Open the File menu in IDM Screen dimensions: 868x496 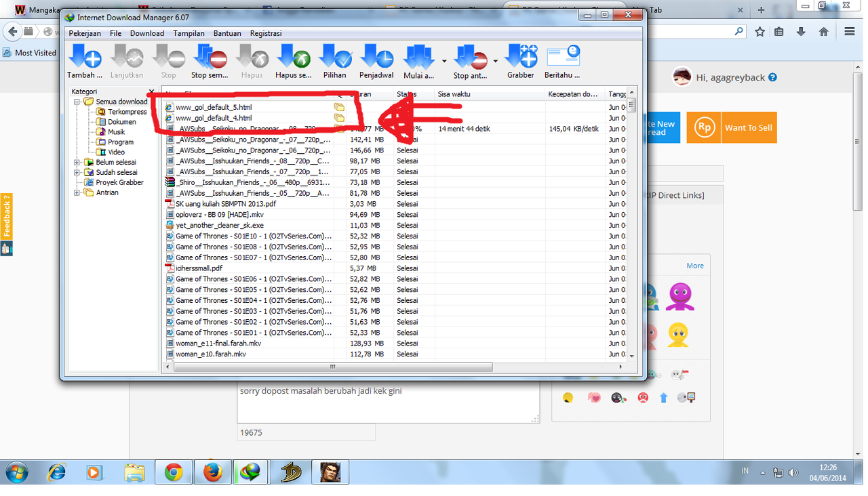(116, 33)
